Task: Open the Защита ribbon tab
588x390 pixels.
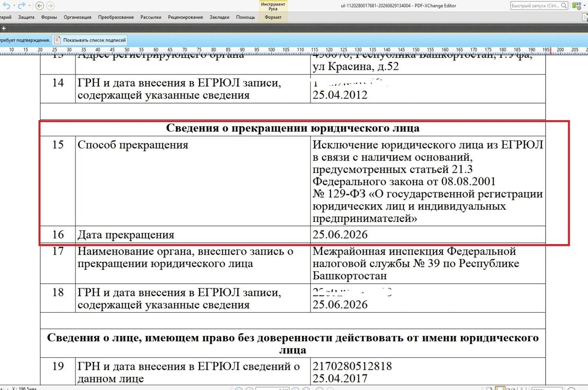Action: point(26,17)
